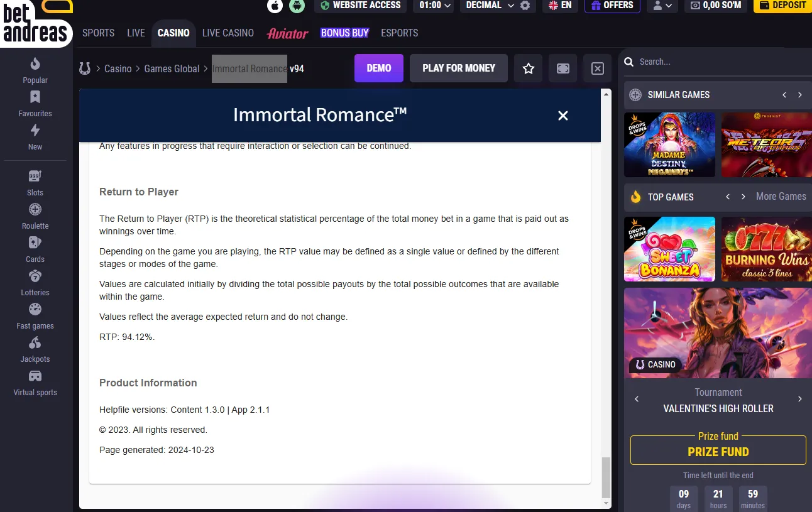812x512 pixels.
Task: Click the 'Return to Player' heading
Action: (139, 192)
